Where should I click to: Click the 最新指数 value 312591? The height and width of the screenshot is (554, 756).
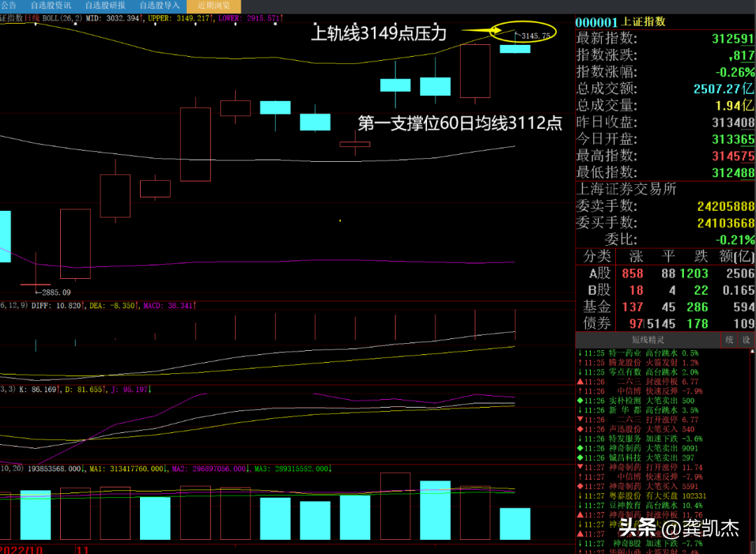point(733,39)
